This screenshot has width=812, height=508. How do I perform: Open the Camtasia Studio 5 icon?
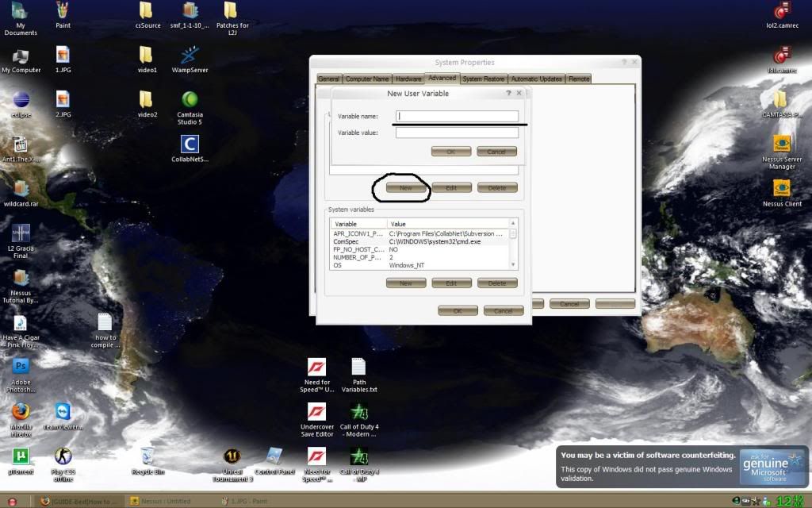pyautogui.click(x=190, y=100)
